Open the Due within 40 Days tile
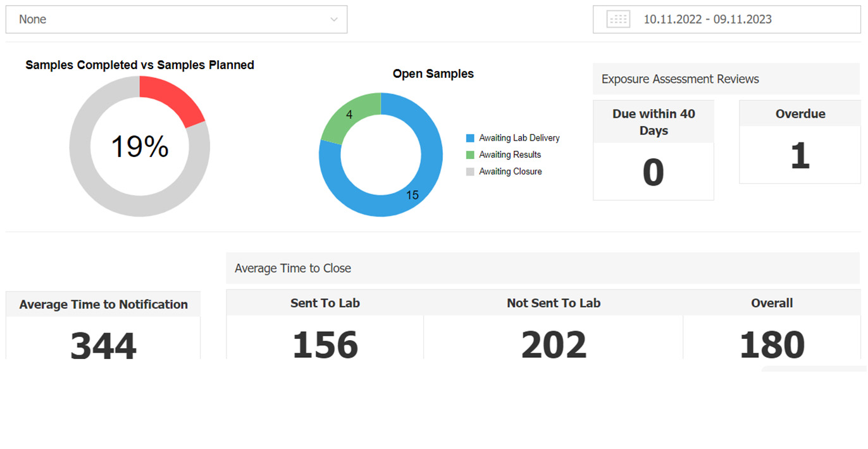 [654, 150]
